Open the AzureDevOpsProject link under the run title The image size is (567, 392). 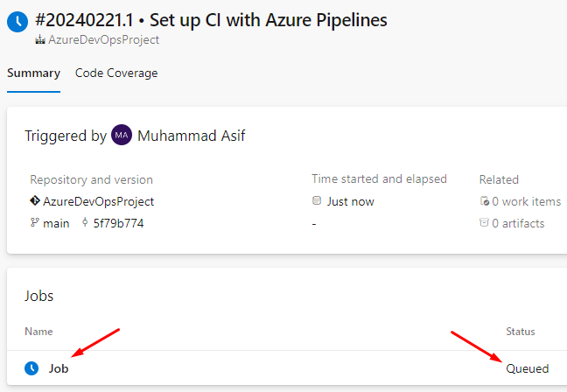click(x=103, y=40)
